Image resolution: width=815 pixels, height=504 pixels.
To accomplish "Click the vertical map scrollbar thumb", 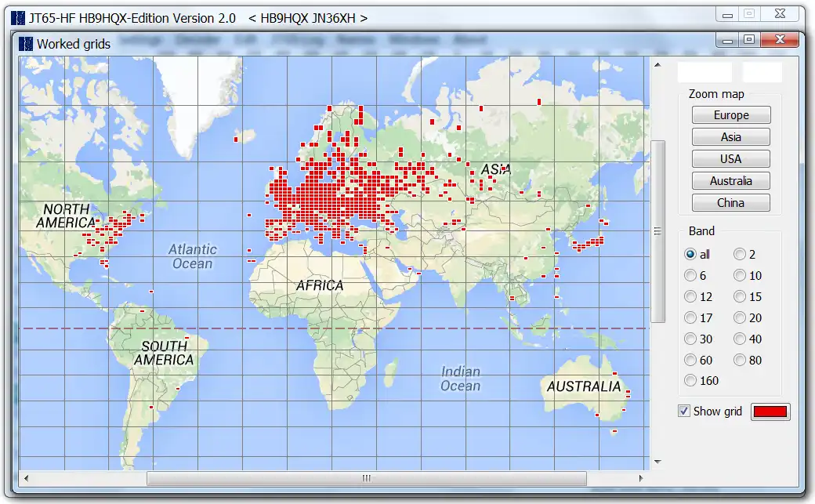I will point(657,231).
